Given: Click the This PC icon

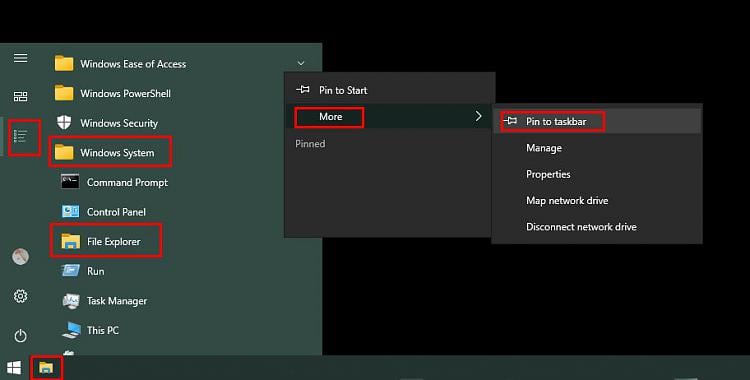Looking at the screenshot, I should tap(71, 330).
